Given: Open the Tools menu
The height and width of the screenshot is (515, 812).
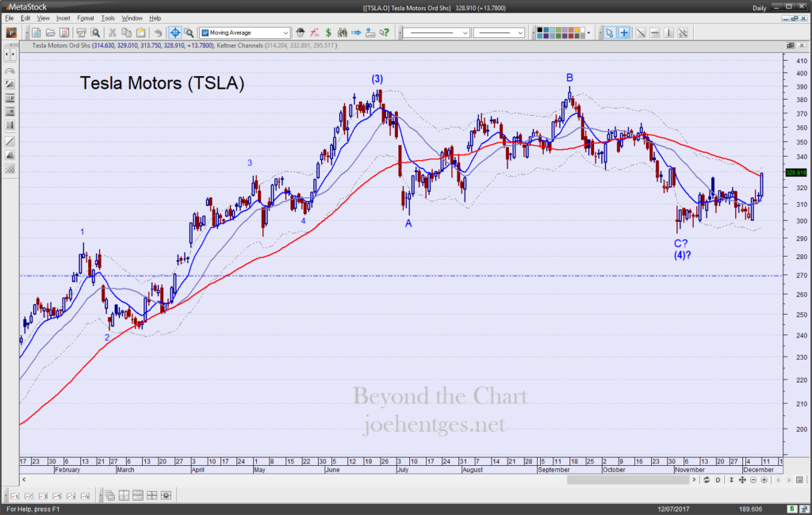Looking at the screenshot, I should (108, 18).
